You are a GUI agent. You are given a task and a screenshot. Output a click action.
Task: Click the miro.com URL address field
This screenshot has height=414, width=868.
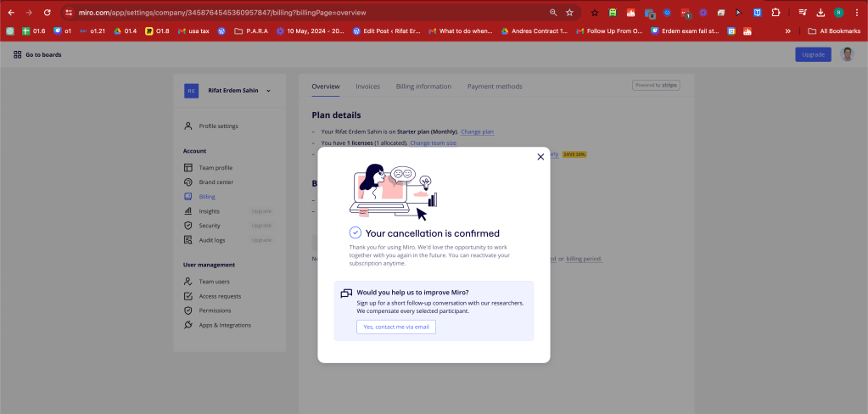pyautogui.click(x=222, y=13)
